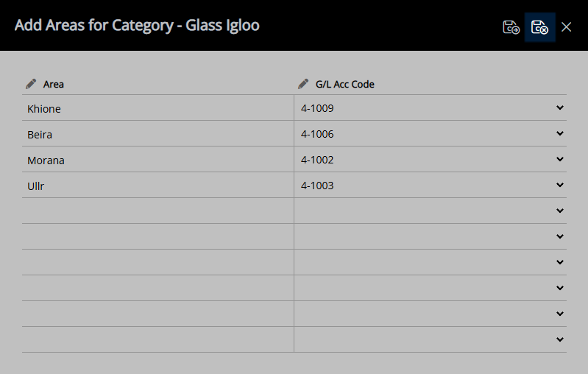Select the 4-1009 code field
Viewport: 588px width, 374px height.
point(430,108)
